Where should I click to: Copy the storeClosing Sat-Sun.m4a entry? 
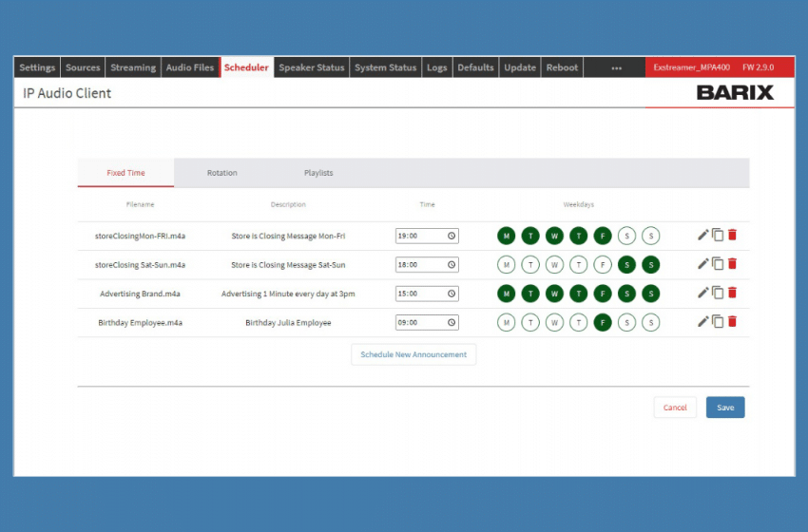(x=718, y=264)
